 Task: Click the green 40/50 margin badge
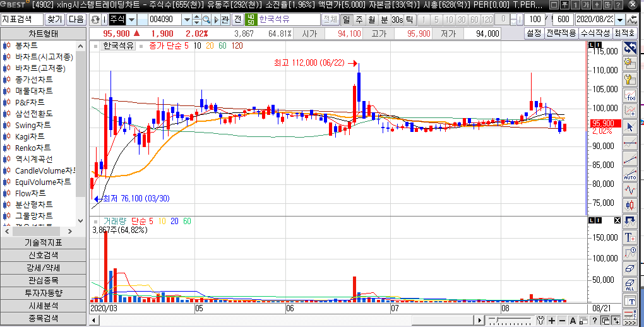point(251,20)
